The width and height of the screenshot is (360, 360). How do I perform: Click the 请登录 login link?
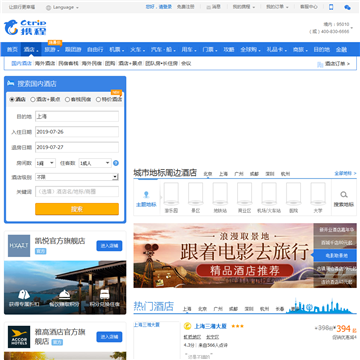point(165,7)
